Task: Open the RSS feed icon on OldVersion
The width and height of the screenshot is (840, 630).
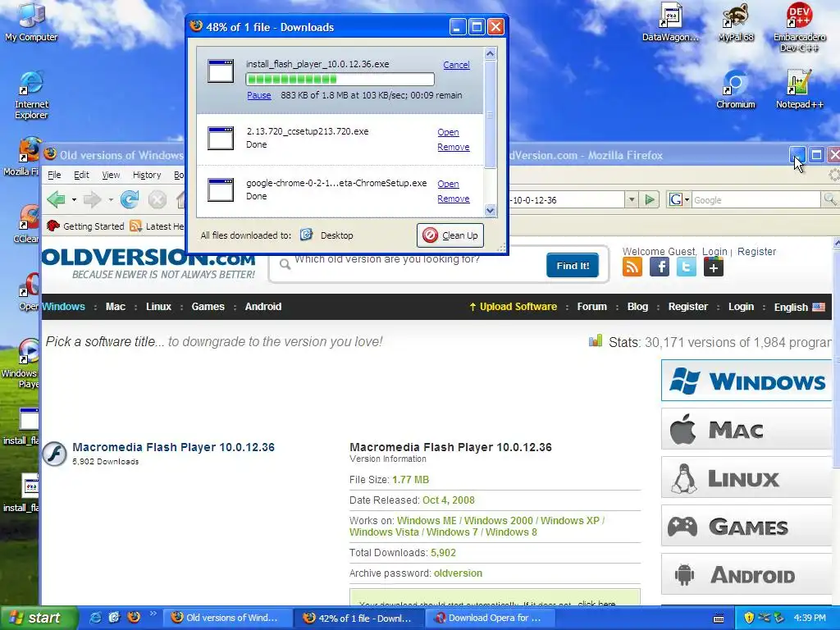Action: click(x=632, y=267)
